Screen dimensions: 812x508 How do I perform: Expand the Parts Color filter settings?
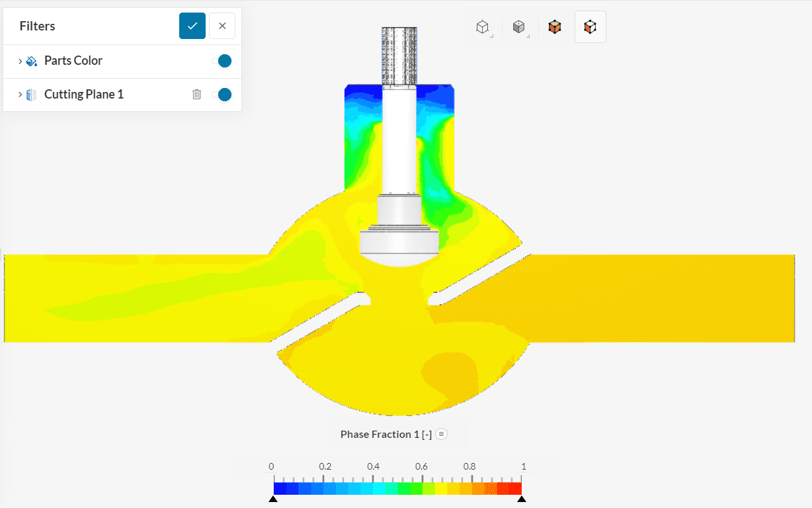click(x=20, y=61)
